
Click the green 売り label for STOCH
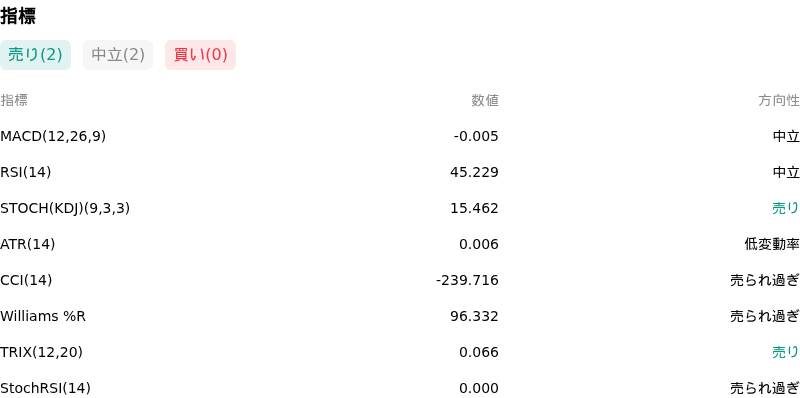(x=786, y=208)
